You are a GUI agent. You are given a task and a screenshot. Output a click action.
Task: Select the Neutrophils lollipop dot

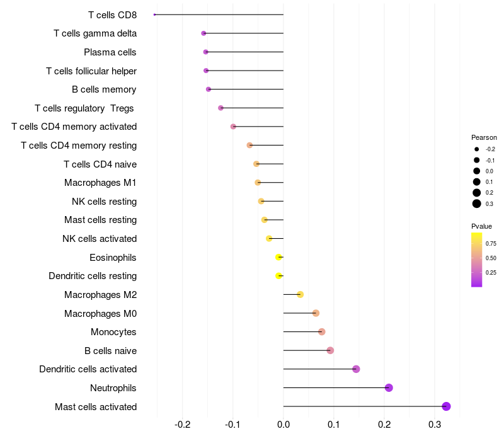389,387
